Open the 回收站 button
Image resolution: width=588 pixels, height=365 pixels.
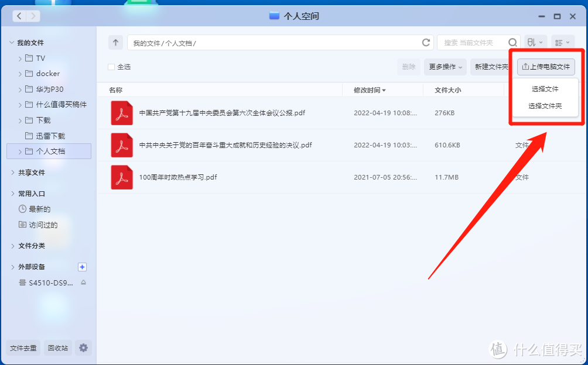point(57,347)
